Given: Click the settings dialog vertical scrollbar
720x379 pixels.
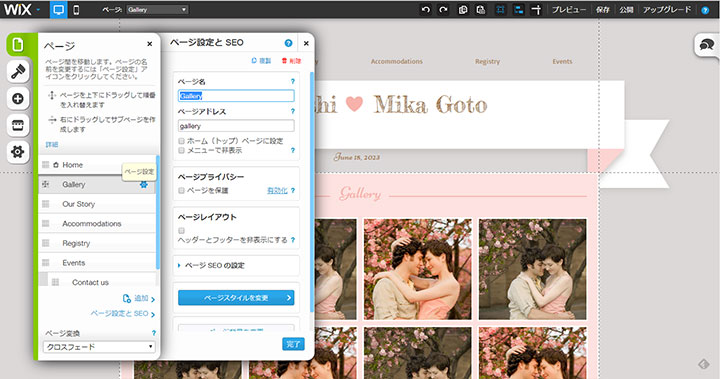Looking at the screenshot, I should tap(313, 192).
